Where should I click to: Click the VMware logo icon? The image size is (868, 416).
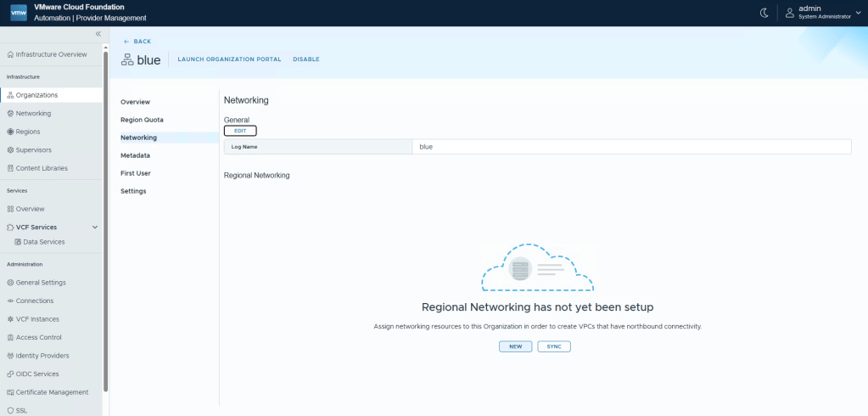[18, 13]
